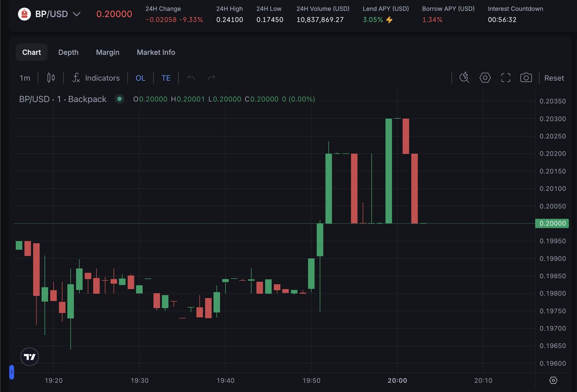Expand the BP/USD market pair dropdown
577x392 pixels.
point(76,14)
